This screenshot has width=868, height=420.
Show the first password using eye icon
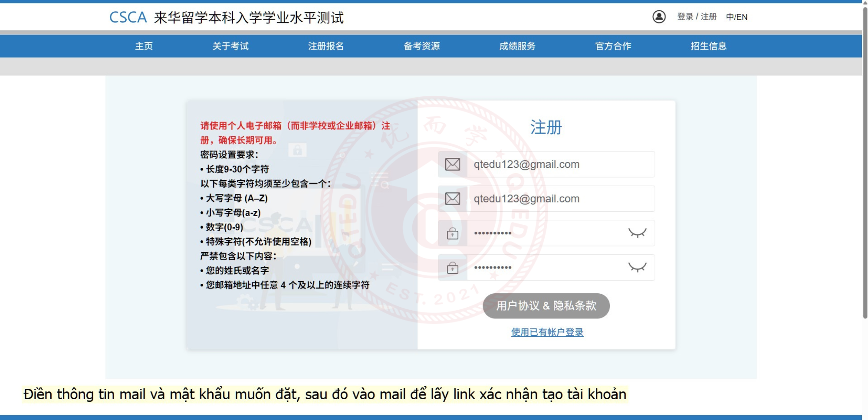pyautogui.click(x=637, y=233)
